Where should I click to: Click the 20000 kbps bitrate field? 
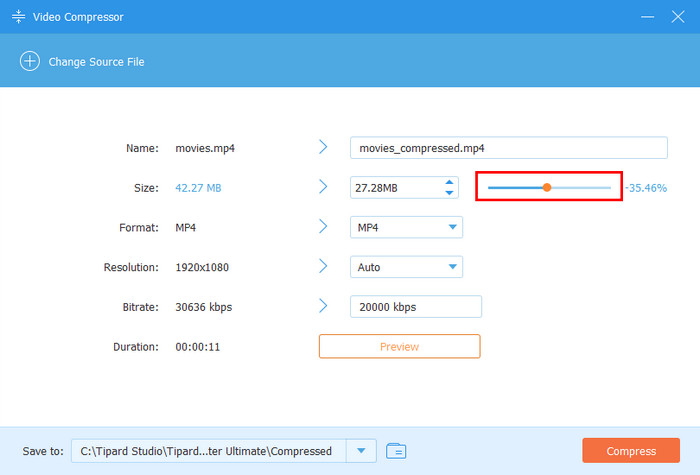click(415, 307)
